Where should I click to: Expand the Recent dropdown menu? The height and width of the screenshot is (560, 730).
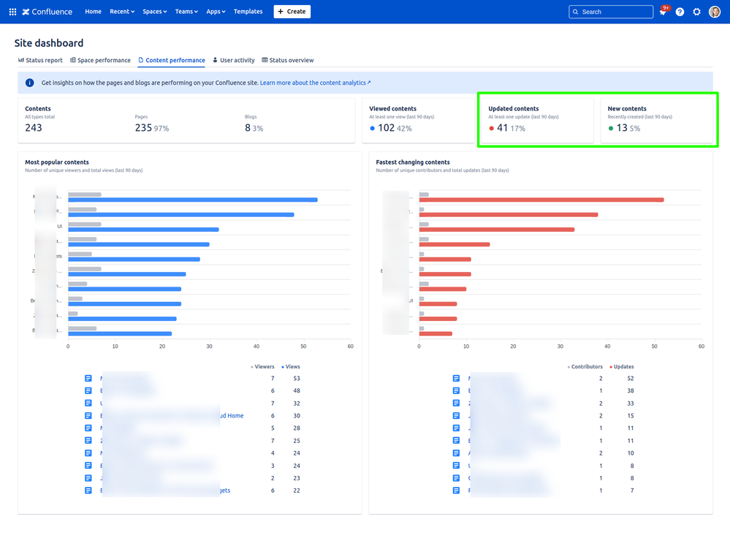[x=122, y=12]
